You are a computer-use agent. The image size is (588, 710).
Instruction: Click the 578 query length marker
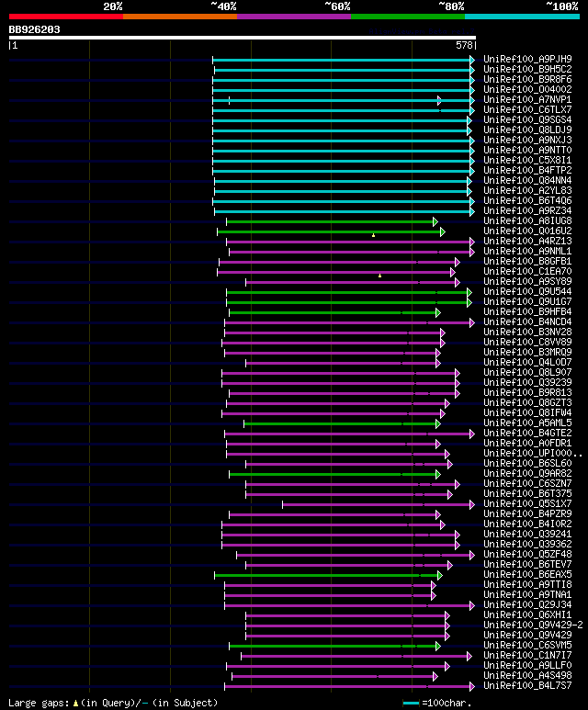click(464, 45)
